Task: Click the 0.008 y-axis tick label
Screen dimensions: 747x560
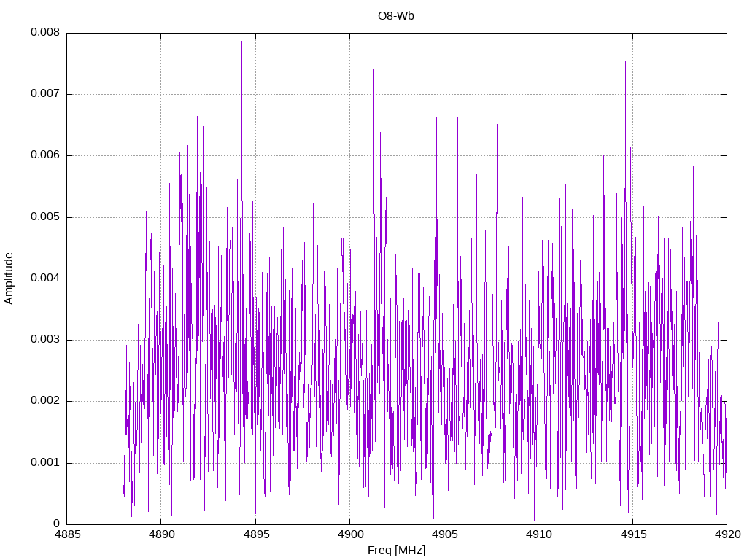Action: pyautogui.click(x=45, y=32)
